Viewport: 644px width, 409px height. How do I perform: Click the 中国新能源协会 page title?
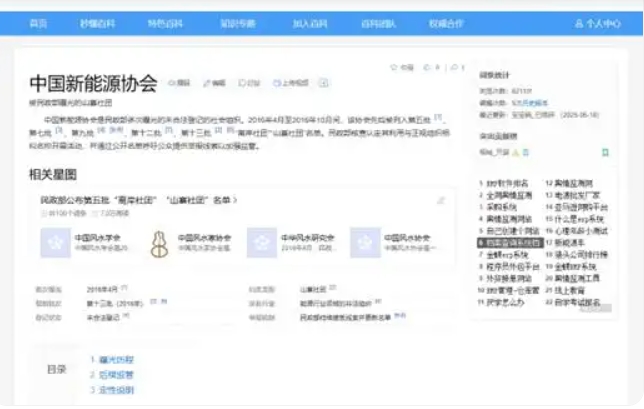(x=93, y=83)
